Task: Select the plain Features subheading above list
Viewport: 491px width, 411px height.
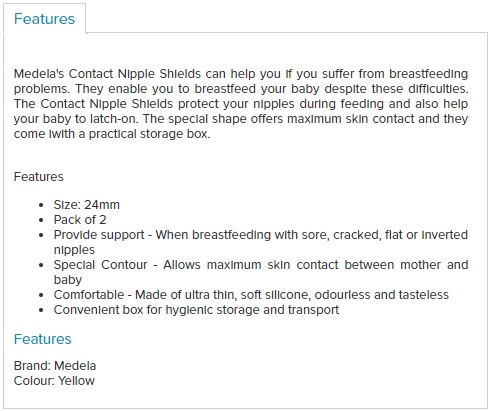Action: click(39, 177)
